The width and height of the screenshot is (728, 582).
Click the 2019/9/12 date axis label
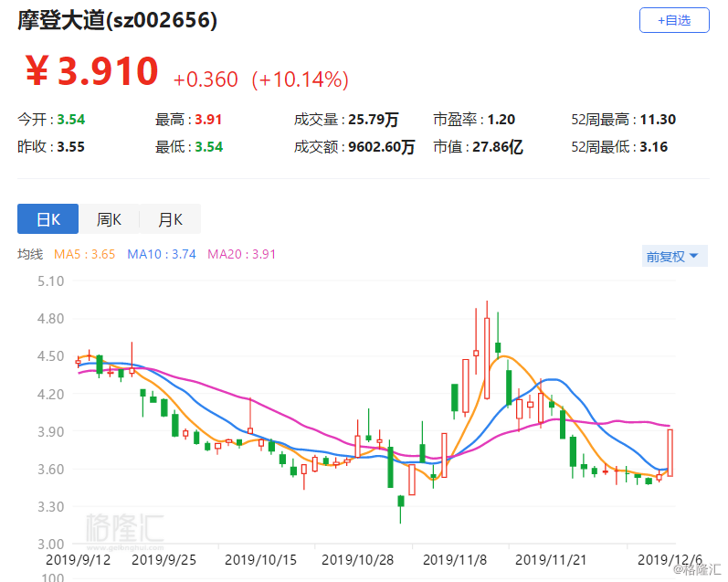point(78,560)
